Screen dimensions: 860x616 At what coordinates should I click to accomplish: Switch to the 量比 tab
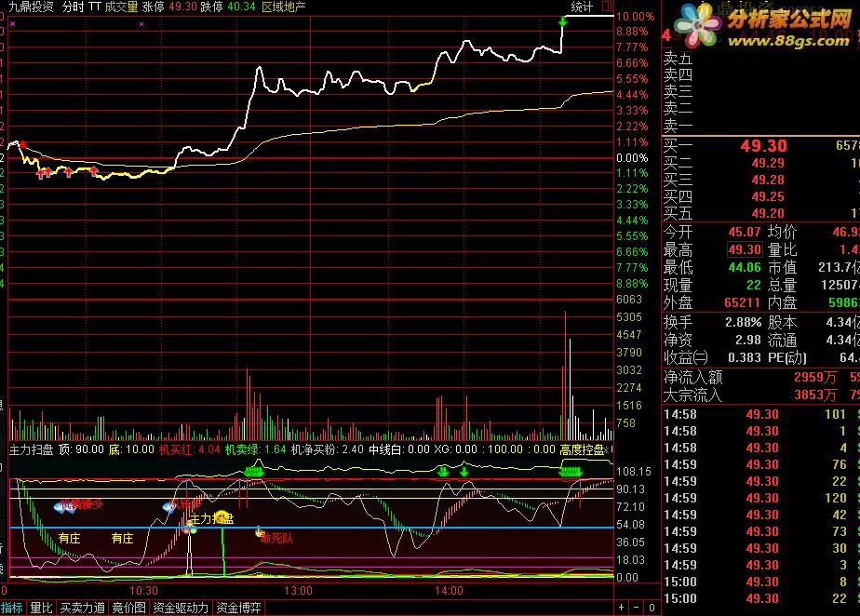(41, 608)
